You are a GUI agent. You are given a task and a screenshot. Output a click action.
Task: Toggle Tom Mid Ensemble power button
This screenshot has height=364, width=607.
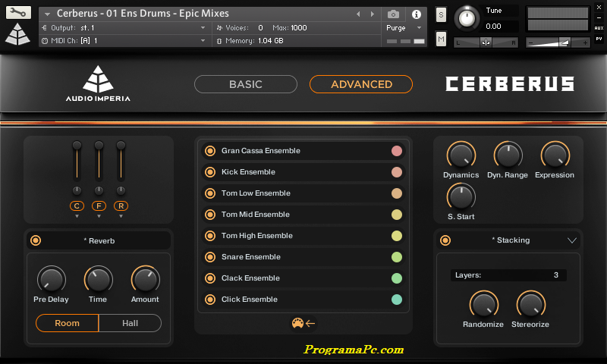pos(210,215)
